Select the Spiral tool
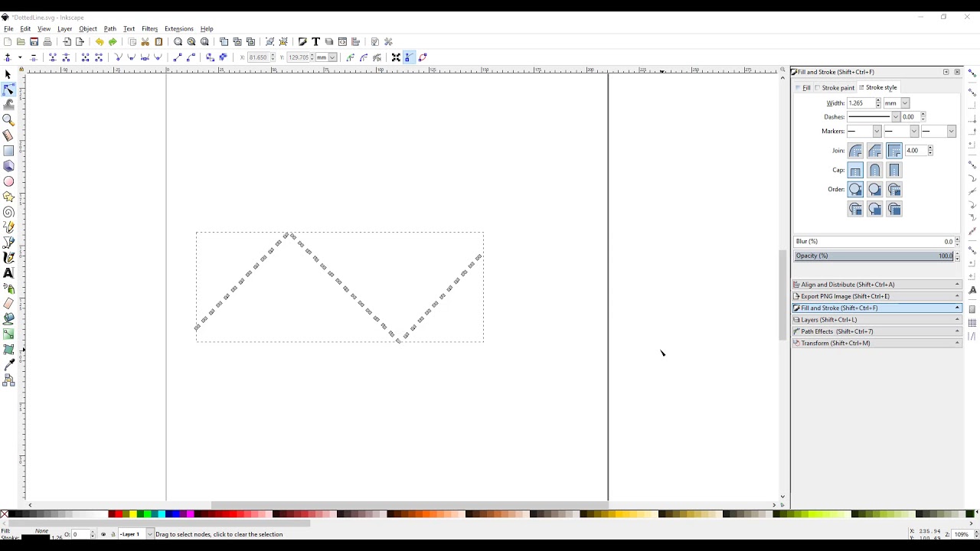 point(8,212)
